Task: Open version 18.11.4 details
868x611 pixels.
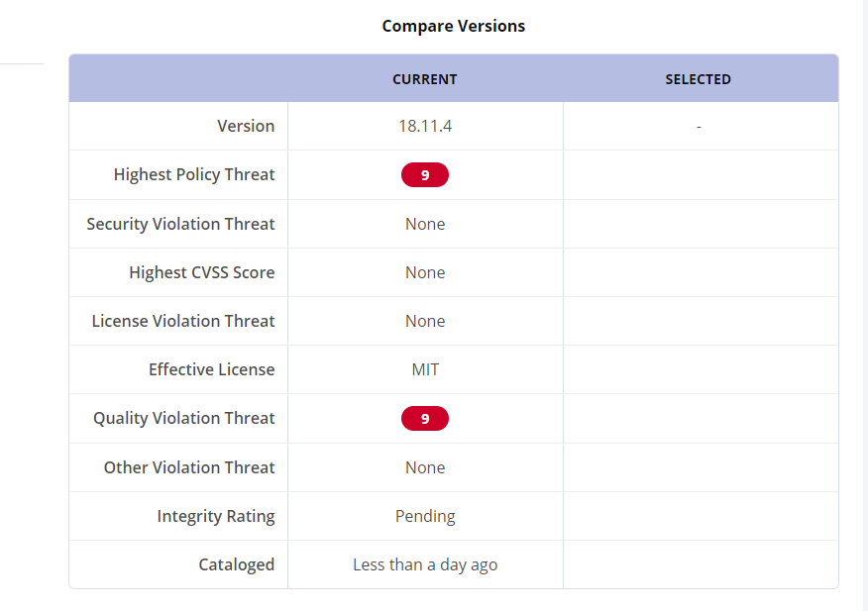Action: point(424,126)
